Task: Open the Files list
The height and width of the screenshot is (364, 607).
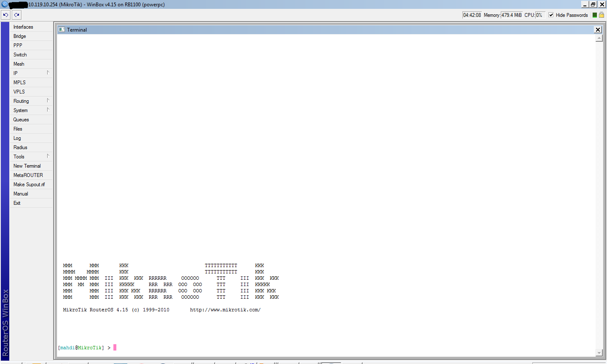Action: [31, 129]
